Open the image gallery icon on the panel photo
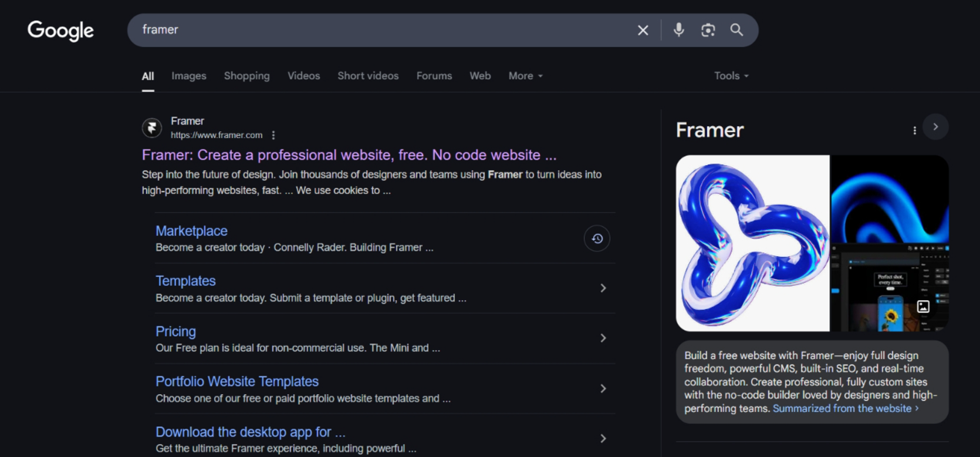This screenshot has width=980, height=457. [x=923, y=306]
